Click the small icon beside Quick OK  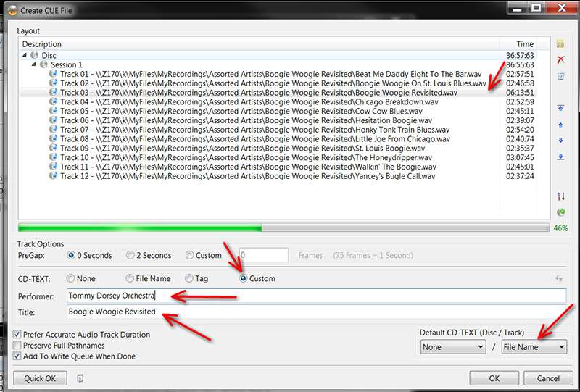(x=80, y=378)
